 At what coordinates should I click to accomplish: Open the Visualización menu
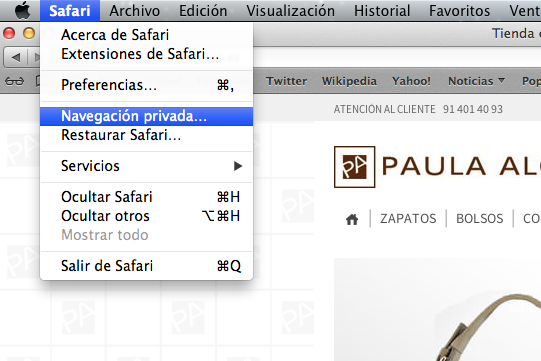coord(291,11)
